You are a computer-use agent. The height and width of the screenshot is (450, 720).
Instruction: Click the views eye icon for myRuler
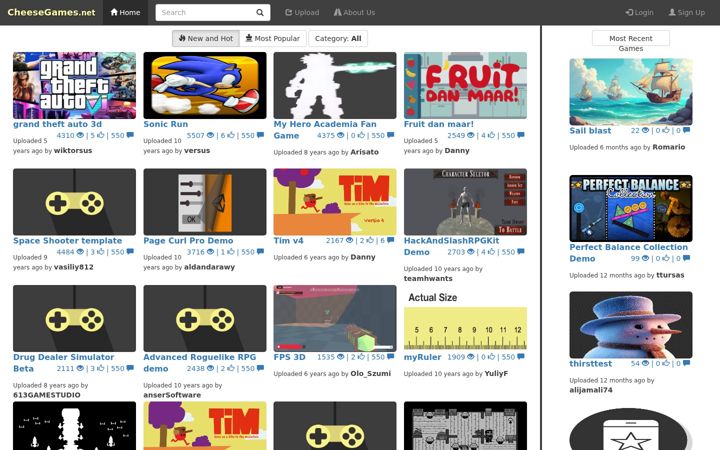point(471,357)
